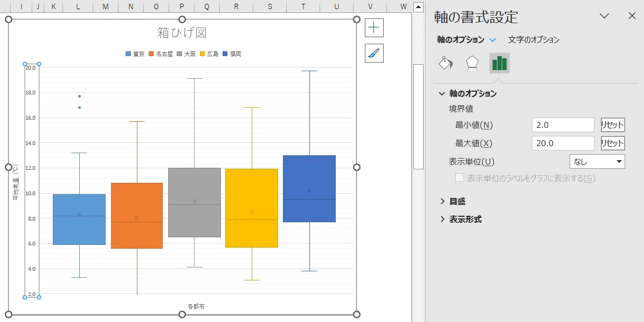Select column header P

182,6
